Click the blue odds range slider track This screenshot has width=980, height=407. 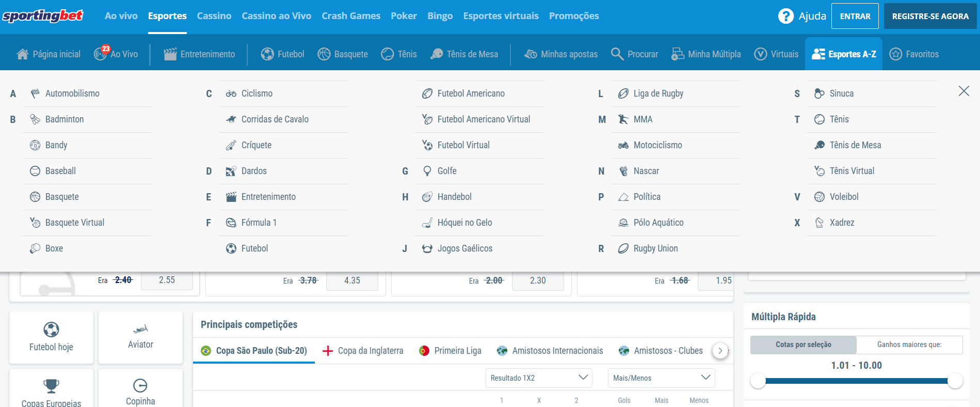pyautogui.click(x=857, y=381)
